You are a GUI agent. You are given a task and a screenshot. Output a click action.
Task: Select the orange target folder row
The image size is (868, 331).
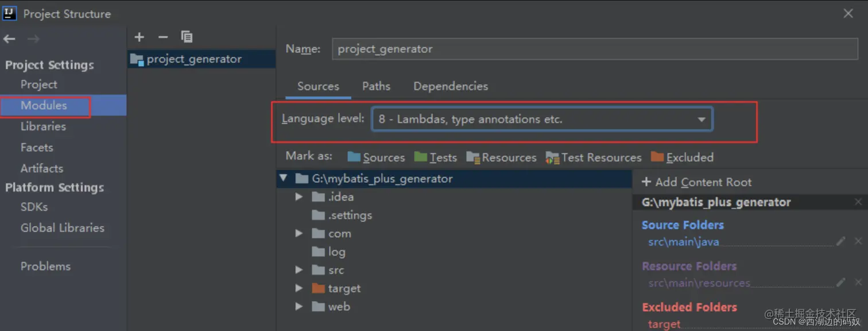click(336, 288)
